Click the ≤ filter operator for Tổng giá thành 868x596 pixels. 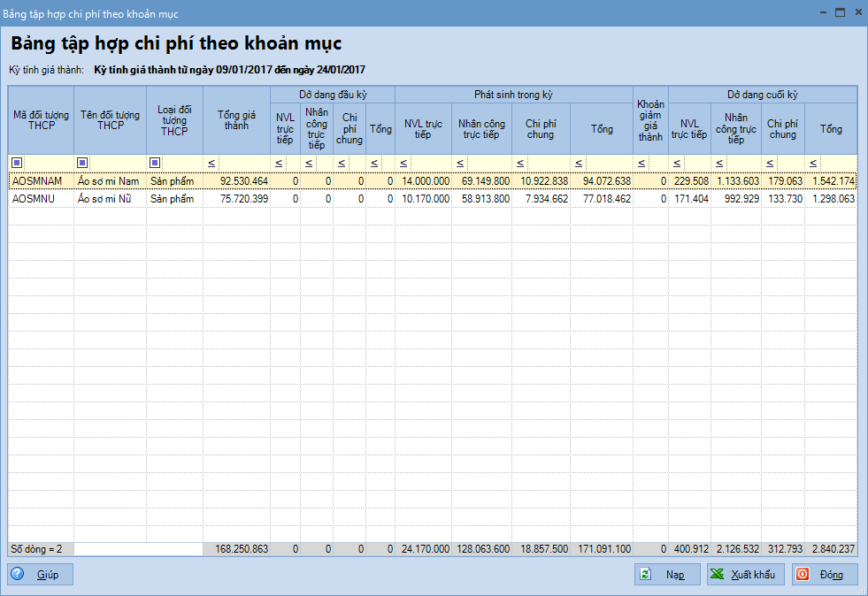pyautogui.click(x=211, y=163)
